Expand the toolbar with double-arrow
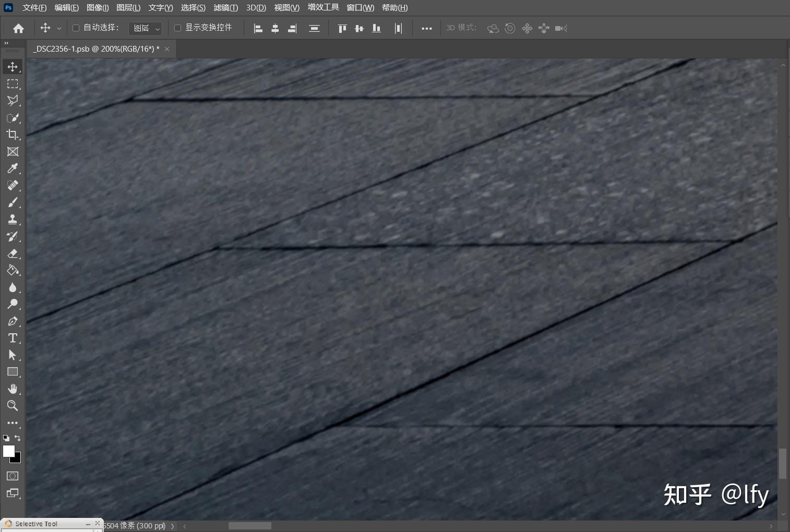The height and width of the screenshot is (532, 790). click(x=6, y=43)
